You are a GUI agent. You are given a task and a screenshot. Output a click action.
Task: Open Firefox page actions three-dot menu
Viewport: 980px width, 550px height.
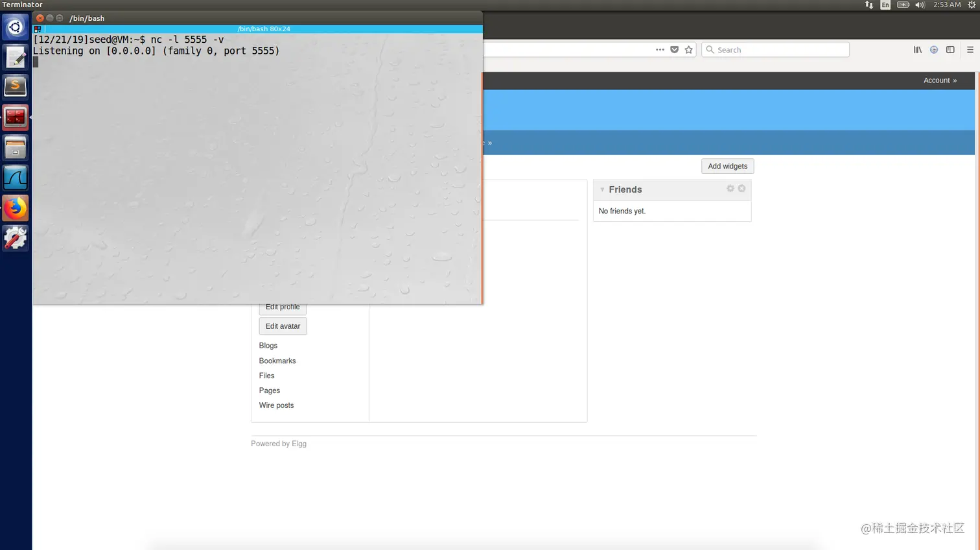click(660, 49)
